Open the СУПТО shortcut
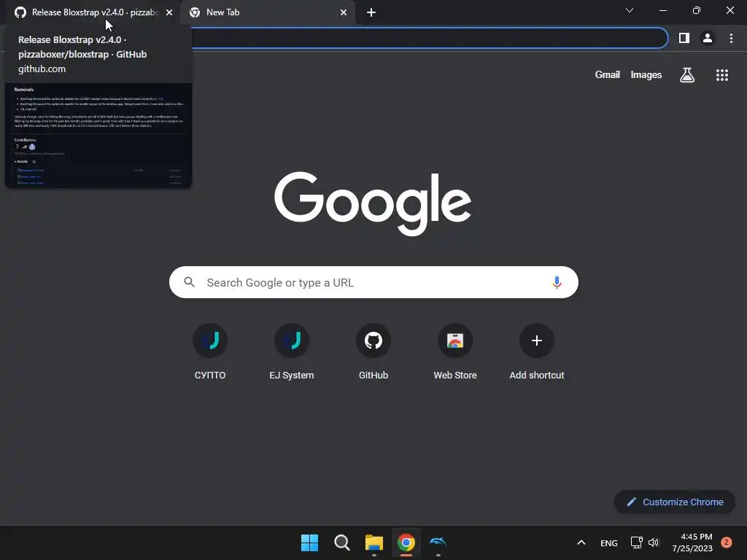This screenshot has height=560, width=747. coord(210,352)
